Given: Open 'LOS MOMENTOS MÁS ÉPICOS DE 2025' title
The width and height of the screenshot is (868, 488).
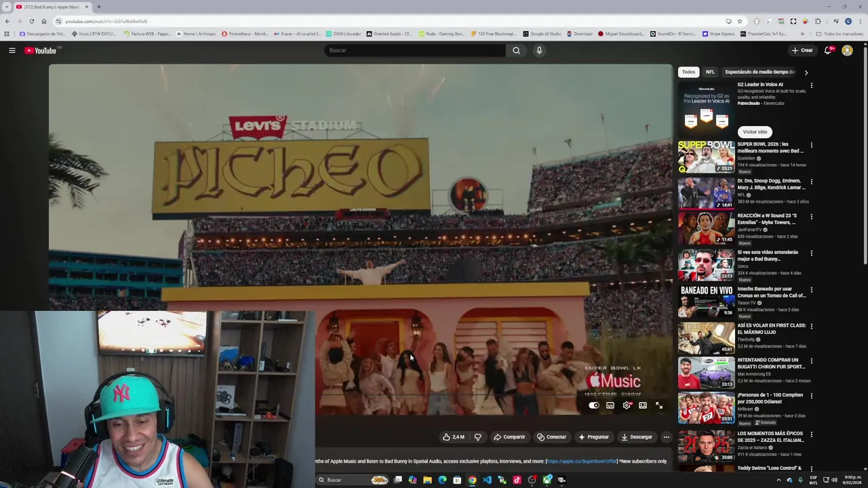Looking at the screenshot, I should pyautogui.click(x=770, y=436).
